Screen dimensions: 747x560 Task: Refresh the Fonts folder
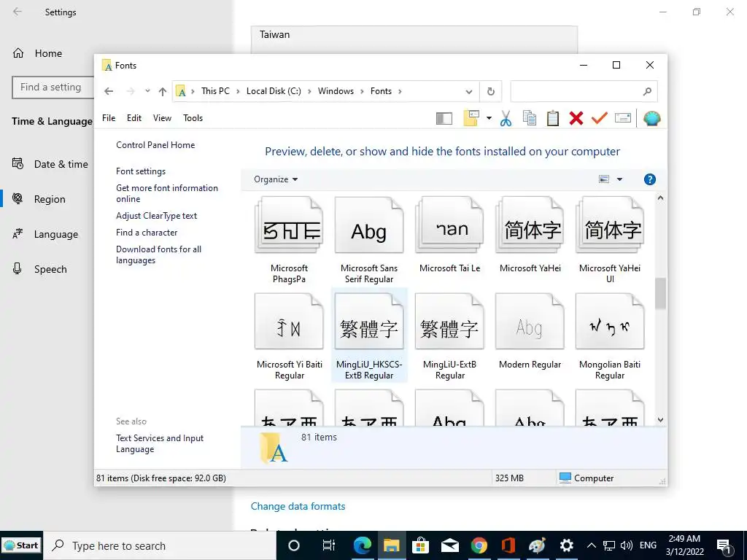coord(491,91)
